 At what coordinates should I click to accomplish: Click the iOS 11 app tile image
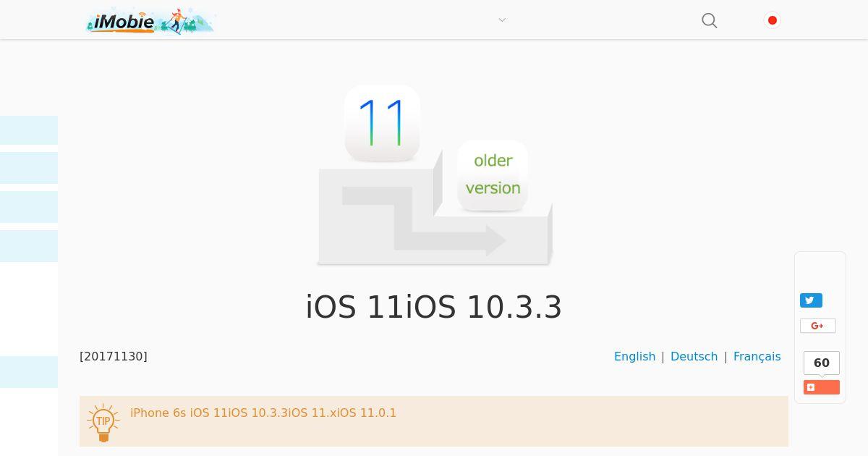[x=383, y=123]
